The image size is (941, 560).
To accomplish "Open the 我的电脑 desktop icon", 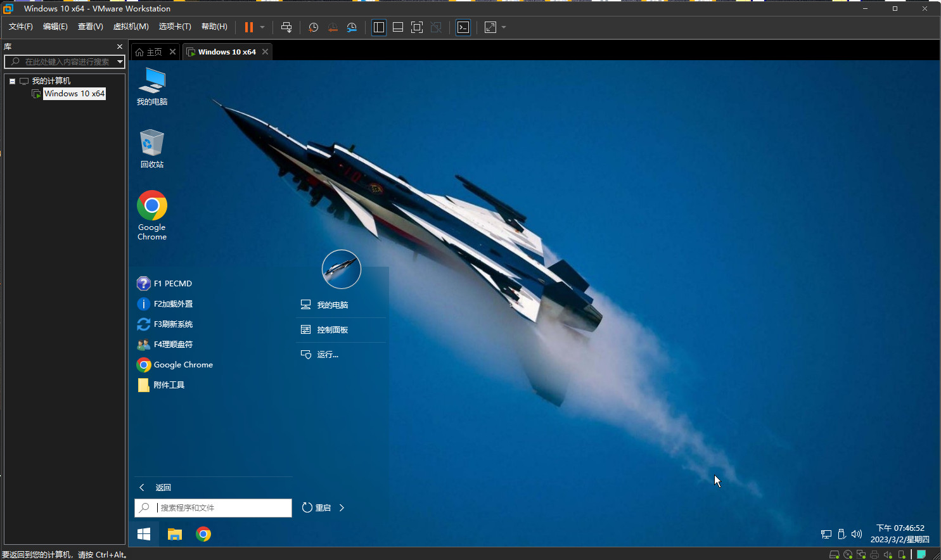I will point(152,86).
